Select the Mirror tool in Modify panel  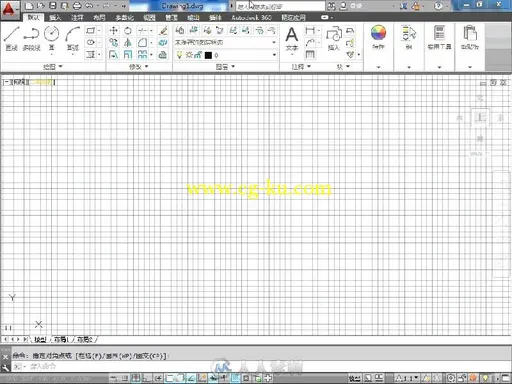click(x=128, y=42)
